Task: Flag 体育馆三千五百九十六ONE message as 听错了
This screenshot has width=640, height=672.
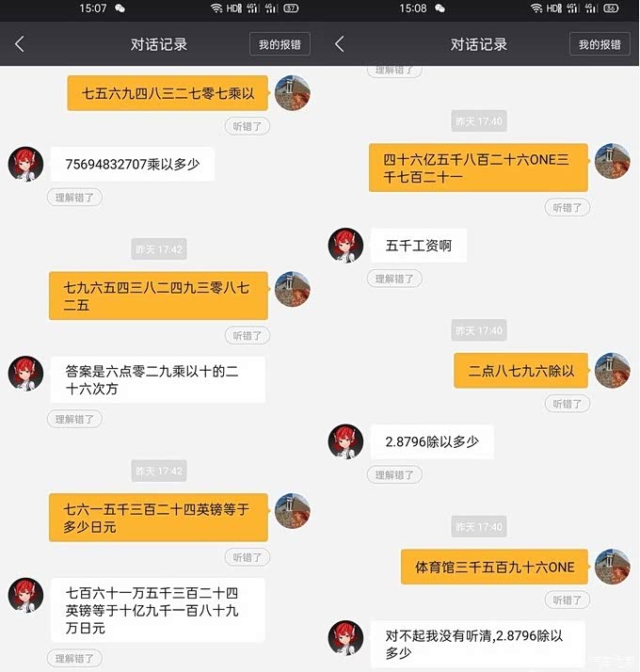Action: (568, 600)
